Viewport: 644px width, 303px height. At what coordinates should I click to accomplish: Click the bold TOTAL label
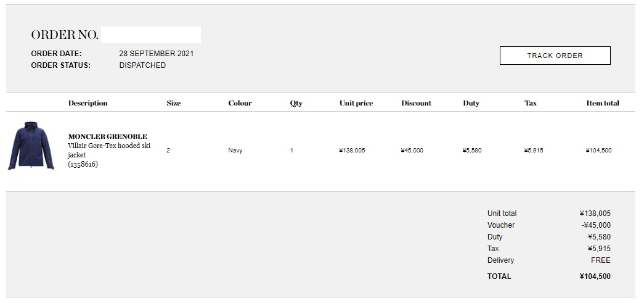tap(499, 276)
